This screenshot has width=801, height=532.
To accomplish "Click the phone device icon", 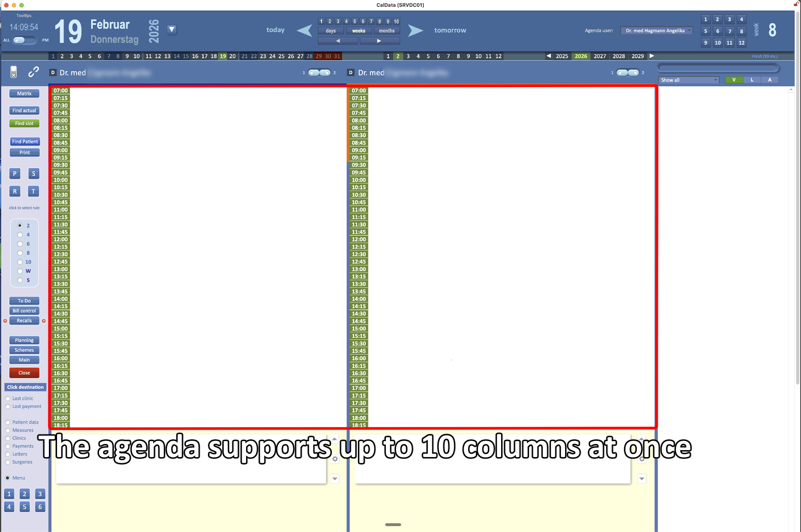I will point(13,72).
